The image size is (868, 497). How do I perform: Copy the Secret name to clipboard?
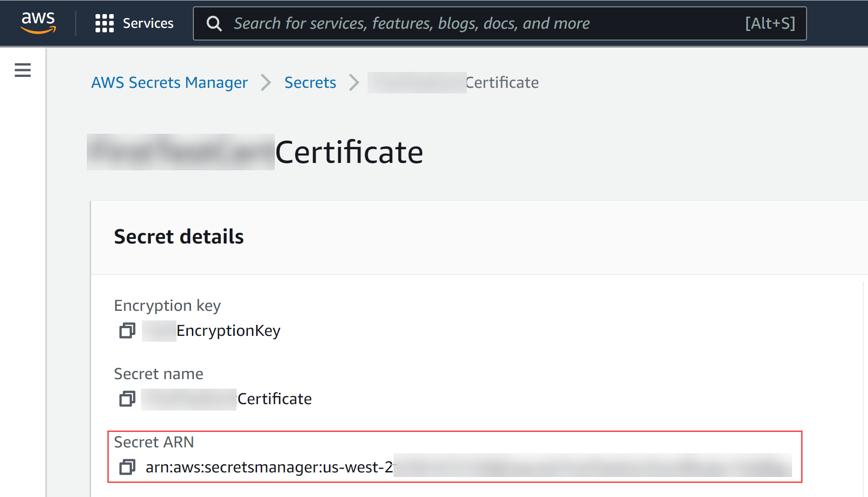(x=127, y=399)
